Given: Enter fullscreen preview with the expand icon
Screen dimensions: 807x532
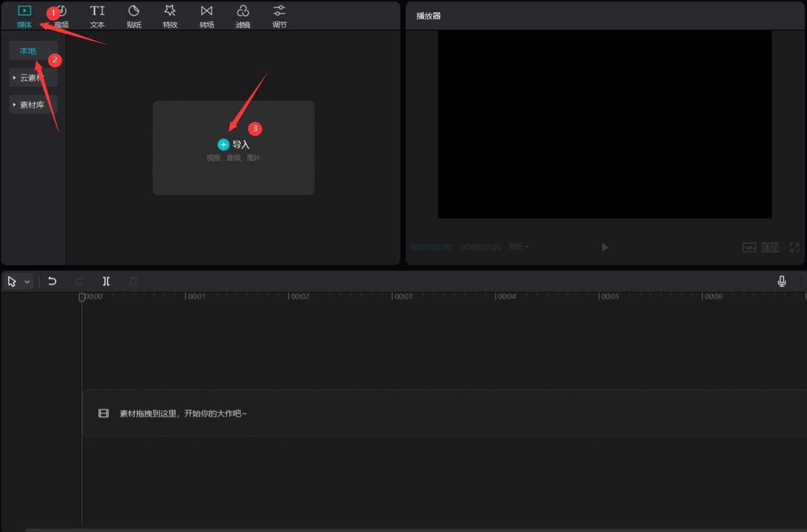Looking at the screenshot, I should click(795, 247).
